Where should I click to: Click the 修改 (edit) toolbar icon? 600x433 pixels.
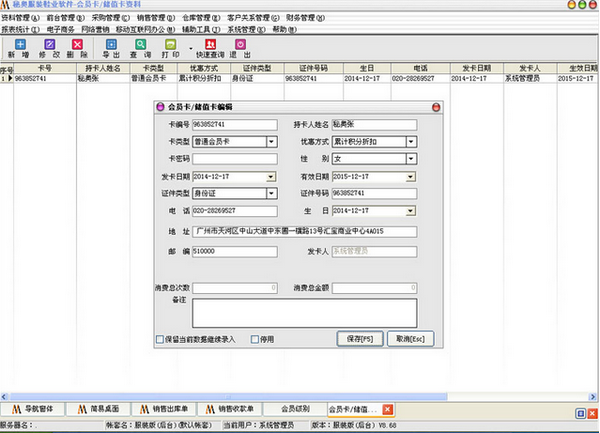49,44
